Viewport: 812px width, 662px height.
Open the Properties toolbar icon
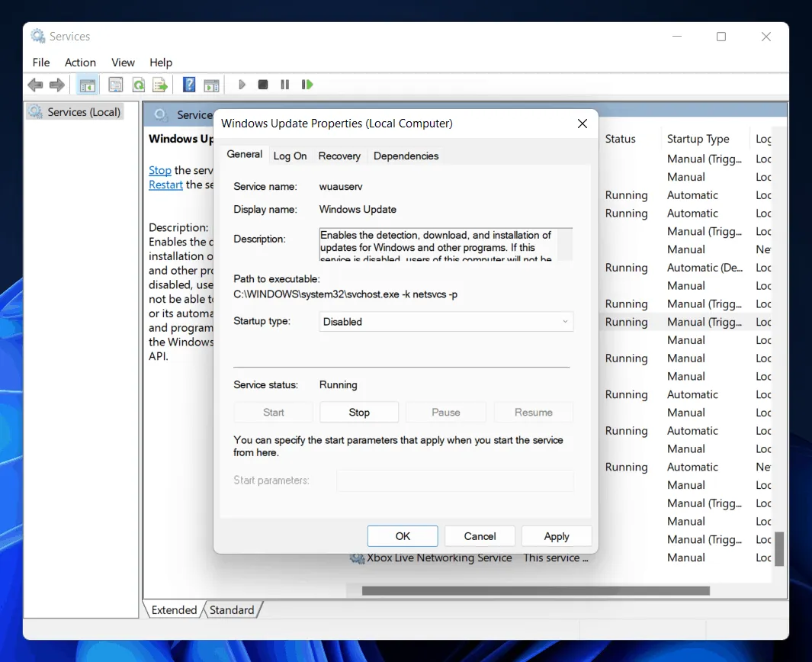pyautogui.click(x=115, y=85)
